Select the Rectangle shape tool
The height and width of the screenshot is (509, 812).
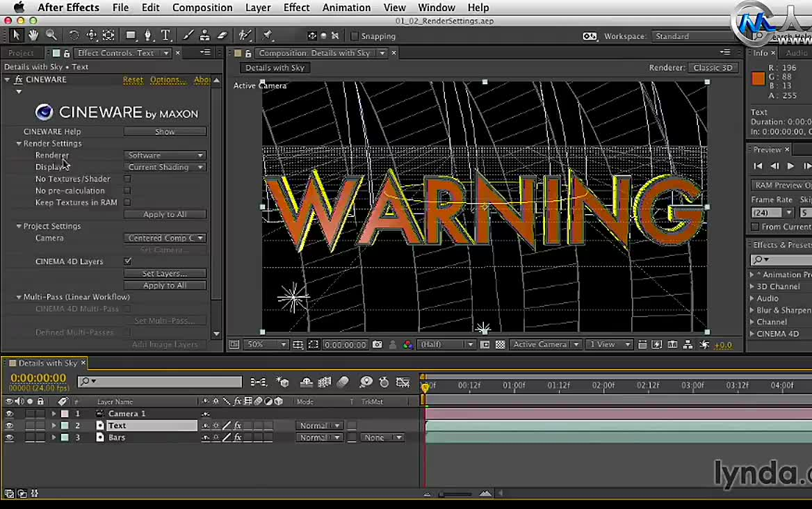[131, 35]
